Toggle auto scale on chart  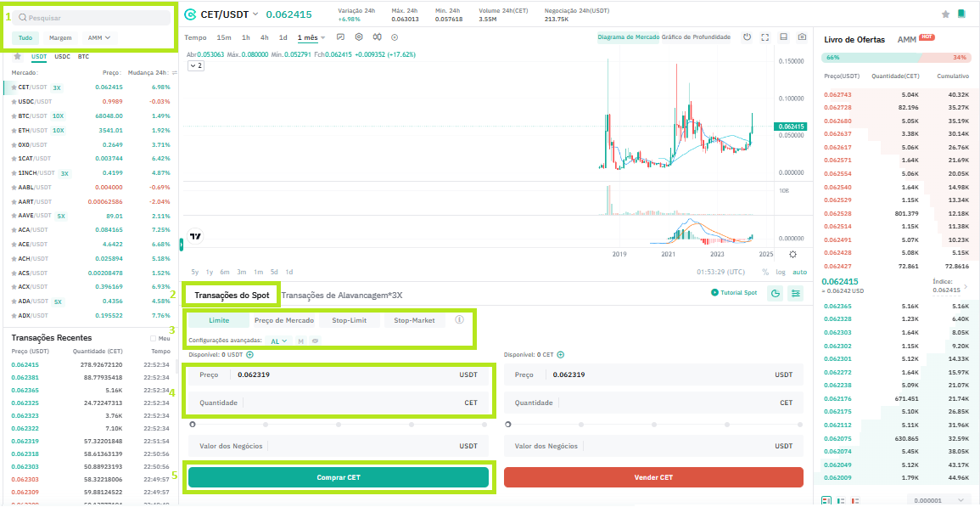[799, 273]
